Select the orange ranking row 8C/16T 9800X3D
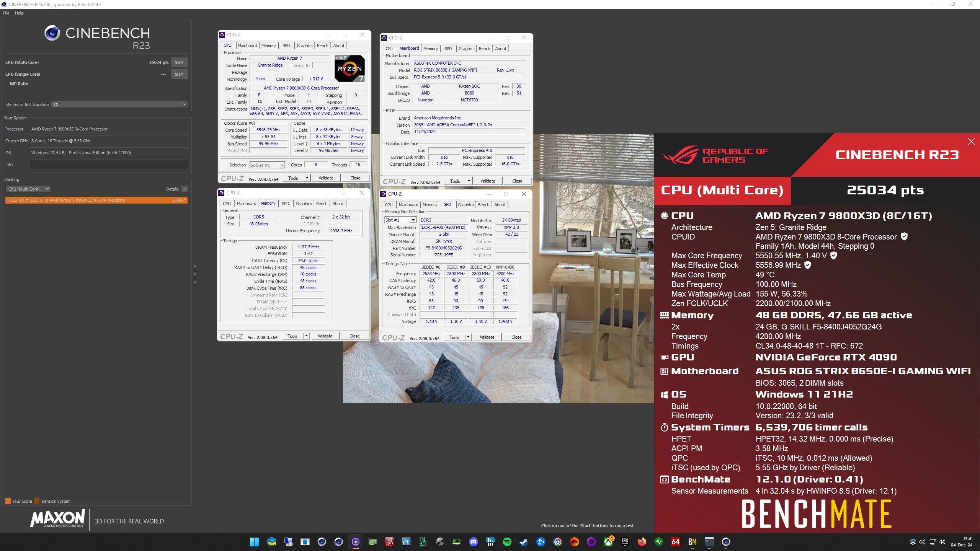The width and height of the screenshot is (980, 551). [x=96, y=200]
